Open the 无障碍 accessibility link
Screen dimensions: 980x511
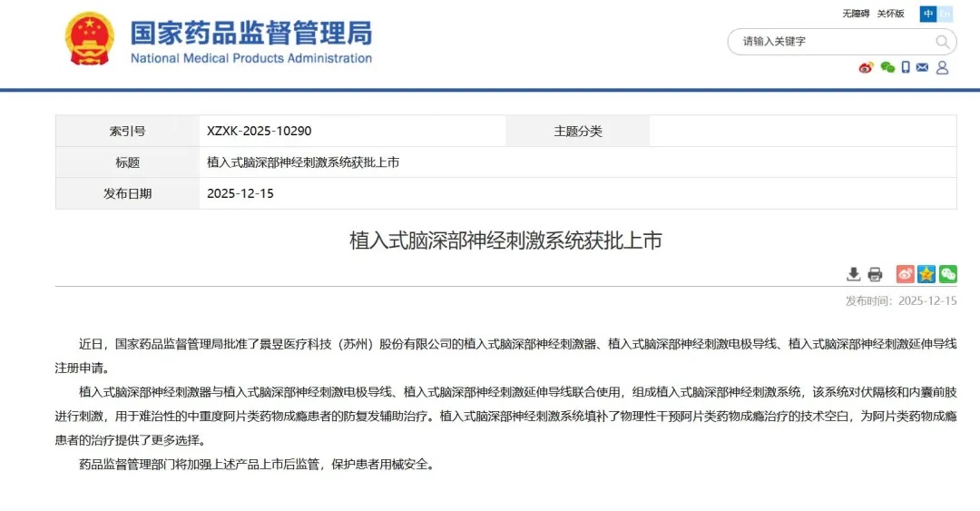click(855, 14)
